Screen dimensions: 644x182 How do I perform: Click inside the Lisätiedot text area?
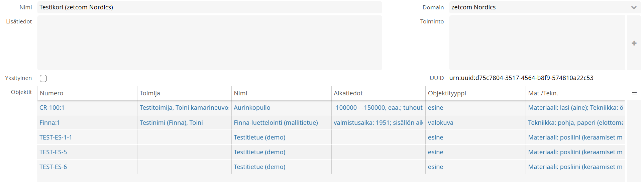pos(210,42)
